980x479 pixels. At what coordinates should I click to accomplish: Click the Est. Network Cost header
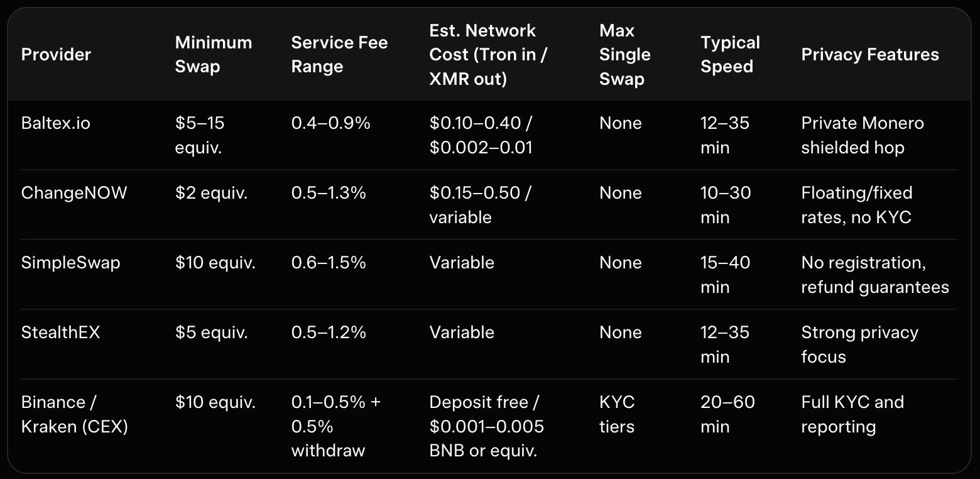click(488, 55)
